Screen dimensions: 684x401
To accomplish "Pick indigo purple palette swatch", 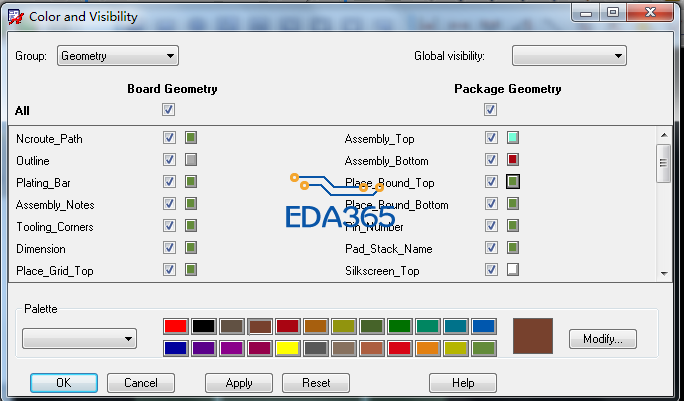I will [204, 348].
